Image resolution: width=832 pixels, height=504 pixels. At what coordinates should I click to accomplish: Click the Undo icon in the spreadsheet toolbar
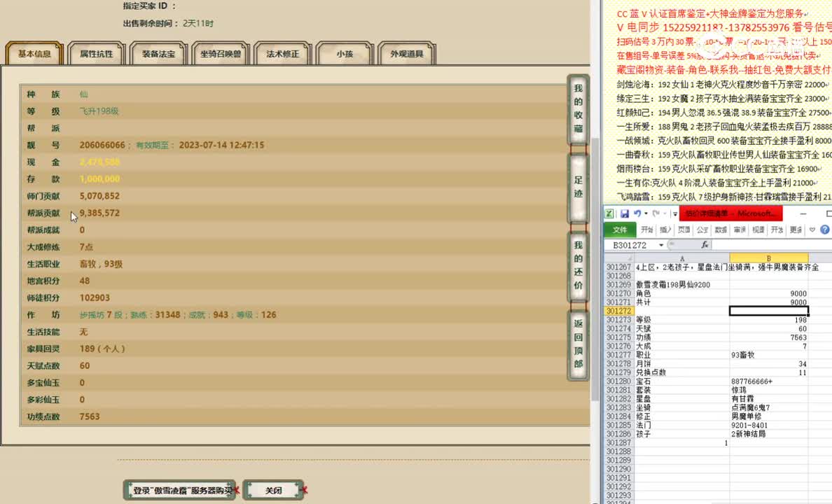point(638,214)
